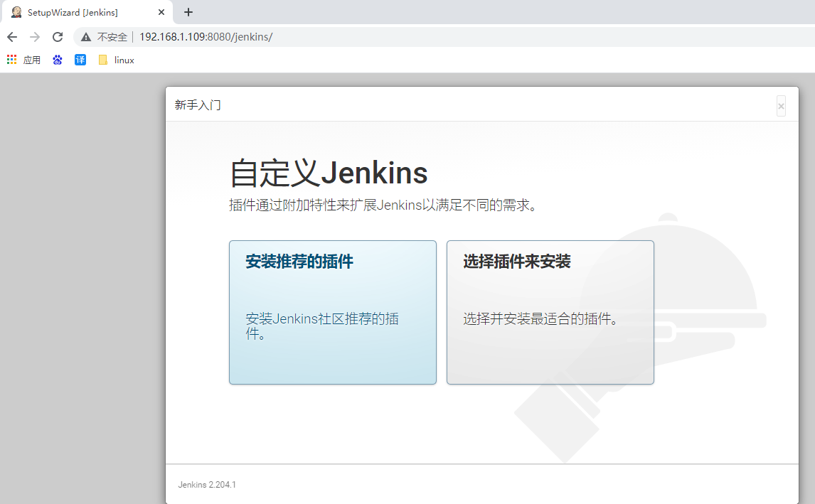Choose 选择插件来安装 option
815x504 pixels.
pos(550,312)
